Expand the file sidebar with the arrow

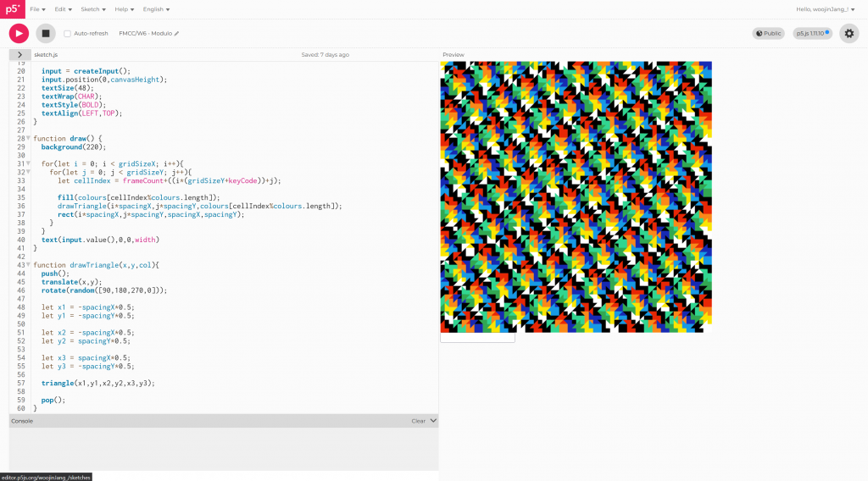point(19,54)
